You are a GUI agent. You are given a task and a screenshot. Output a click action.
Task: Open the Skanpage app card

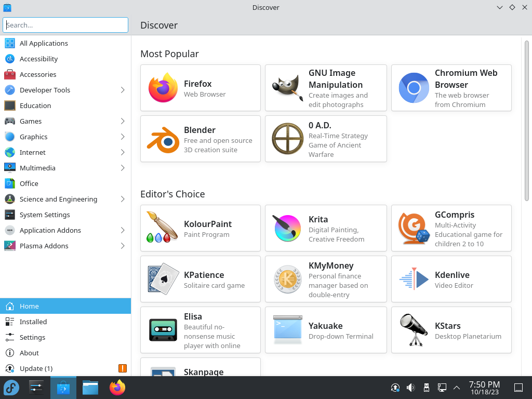click(201, 367)
